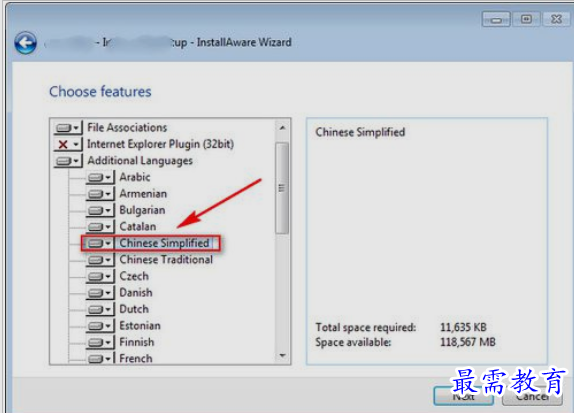574x413 pixels.
Task: Click the 118,567 MB space available value
Action: coord(467,342)
